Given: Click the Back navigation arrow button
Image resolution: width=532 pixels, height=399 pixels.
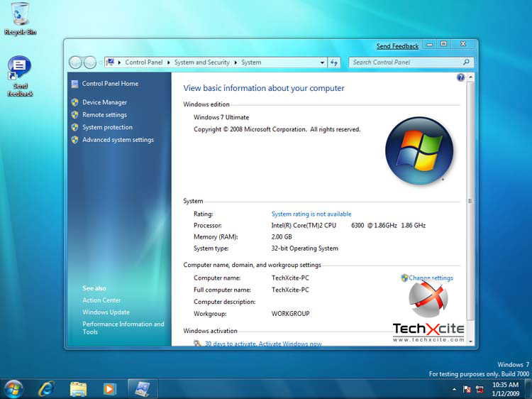Looking at the screenshot, I should (x=75, y=62).
